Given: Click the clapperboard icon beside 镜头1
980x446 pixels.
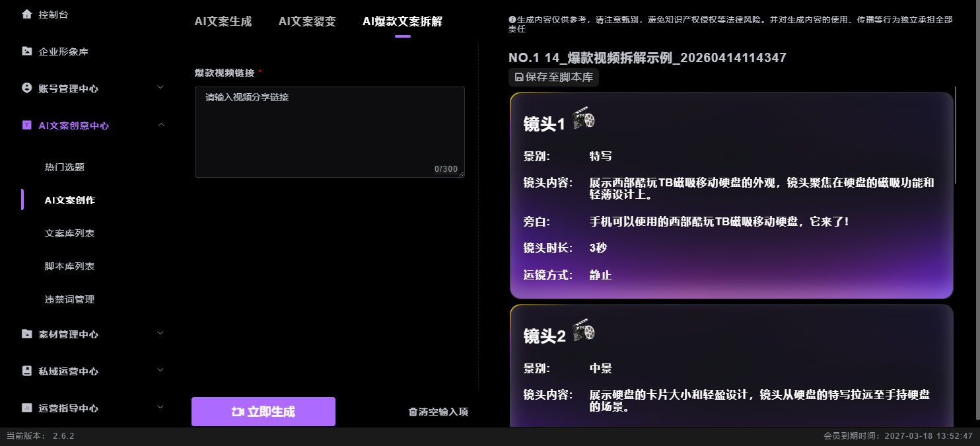Looking at the screenshot, I should [584, 119].
